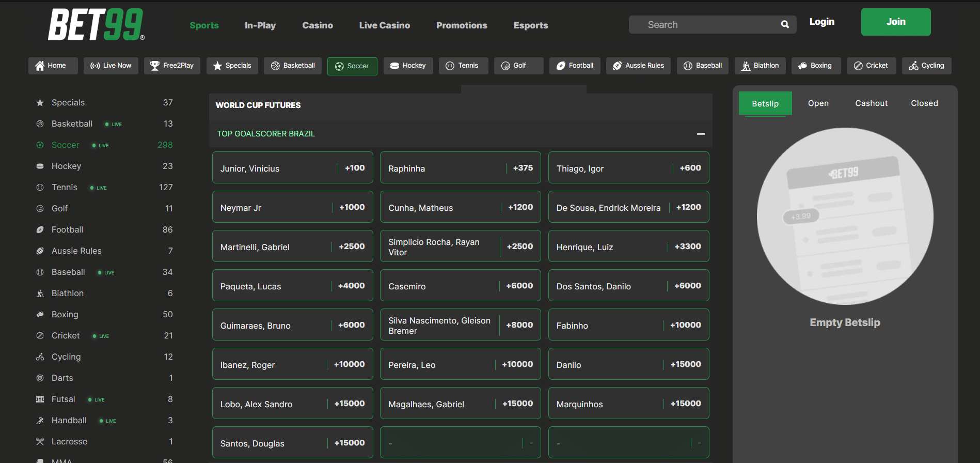The image size is (980, 463).
Task: Open Free2Play in the sports toolbar
Action: (172, 66)
